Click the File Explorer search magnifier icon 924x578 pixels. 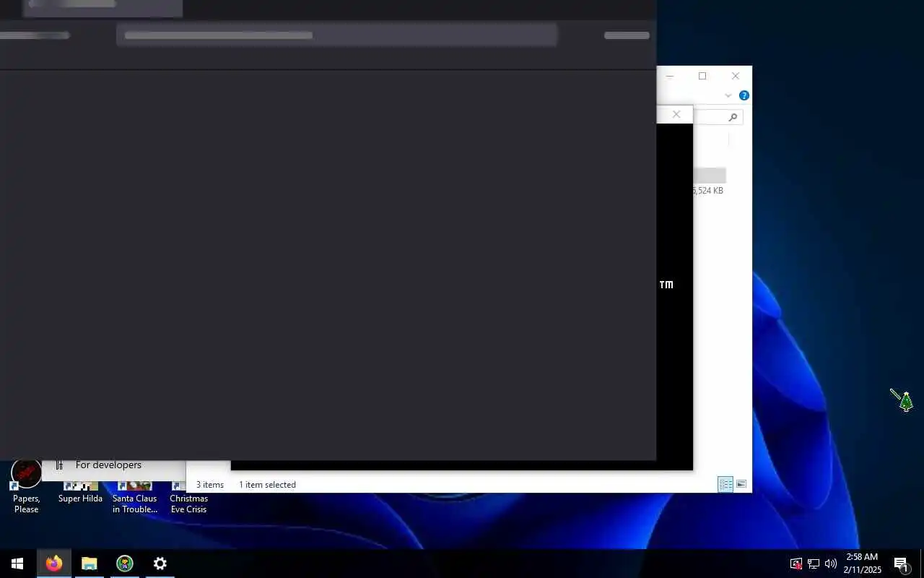tap(733, 117)
